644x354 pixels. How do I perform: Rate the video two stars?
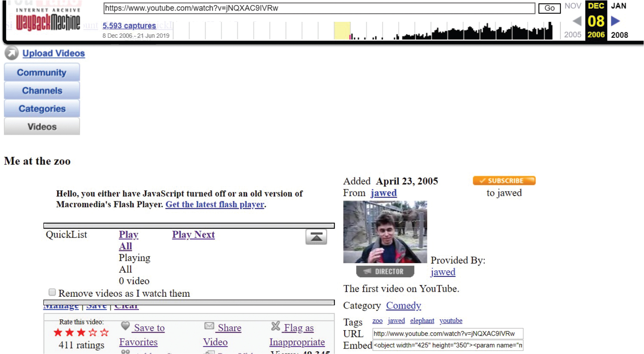[x=70, y=332]
